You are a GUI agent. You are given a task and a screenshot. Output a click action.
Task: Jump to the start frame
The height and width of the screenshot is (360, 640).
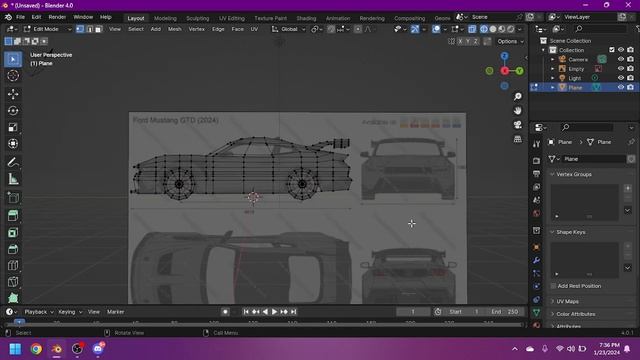coord(246,312)
